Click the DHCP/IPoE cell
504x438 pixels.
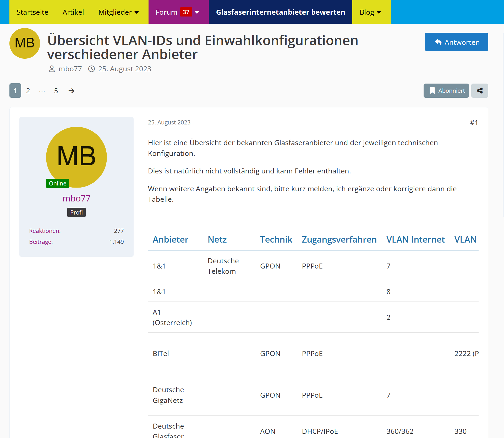(320, 431)
